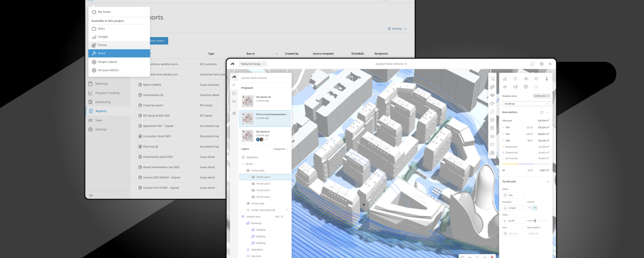Screen dimensions: 644x258
Task: Open the Forma Site Design dropdown
Action: [x=253, y=64]
